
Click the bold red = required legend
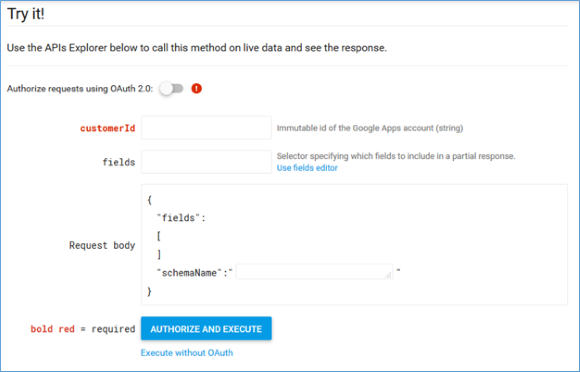pyautogui.click(x=82, y=329)
